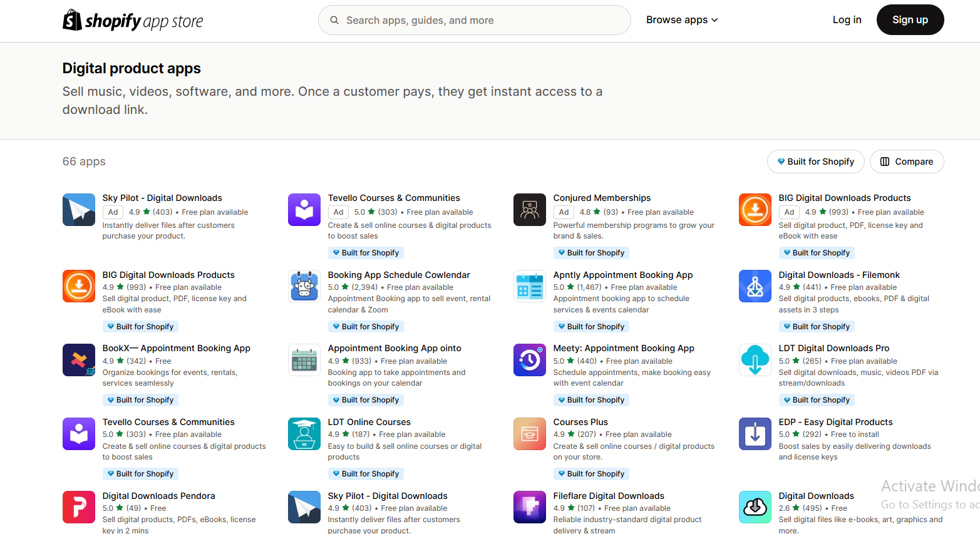Filter by Built for Shopify button beside Compare

coord(815,162)
